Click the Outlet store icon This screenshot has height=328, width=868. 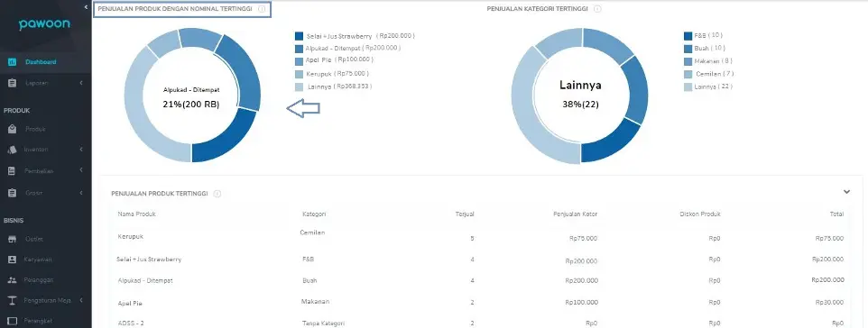click(12, 240)
